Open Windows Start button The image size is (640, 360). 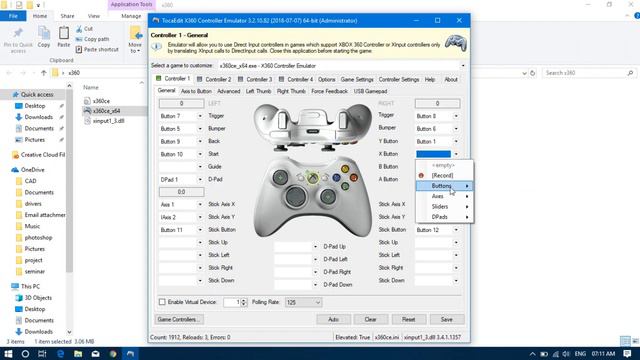point(8,354)
